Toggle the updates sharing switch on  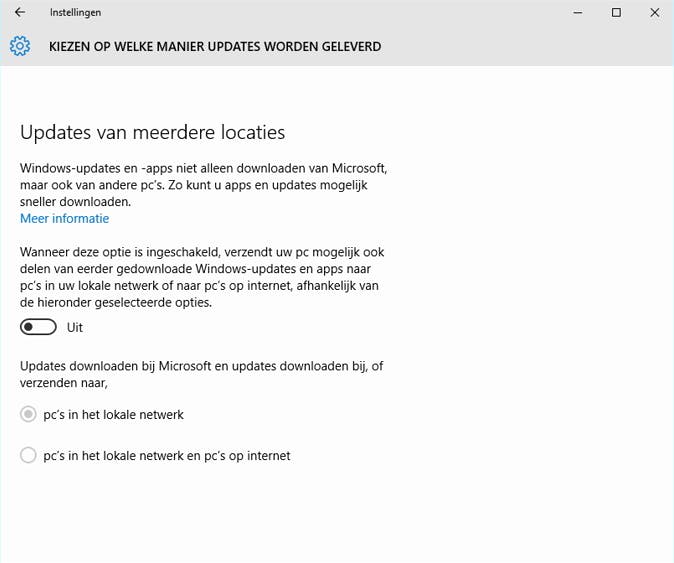click(x=38, y=327)
